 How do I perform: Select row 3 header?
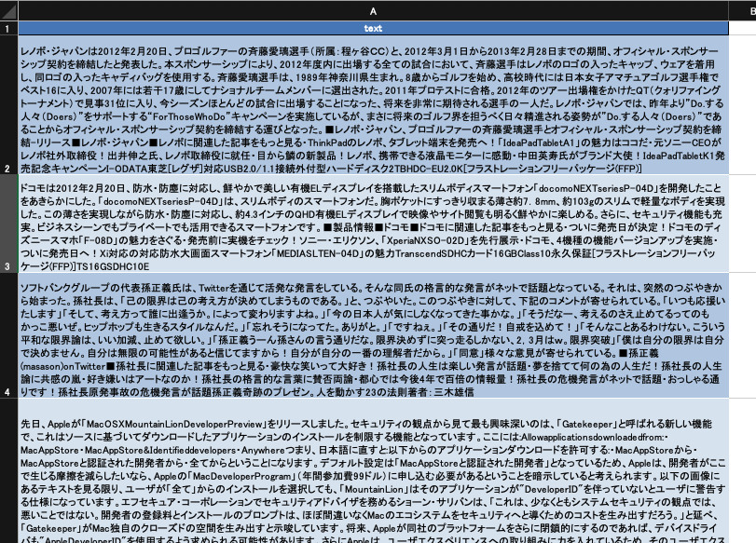[8, 224]
